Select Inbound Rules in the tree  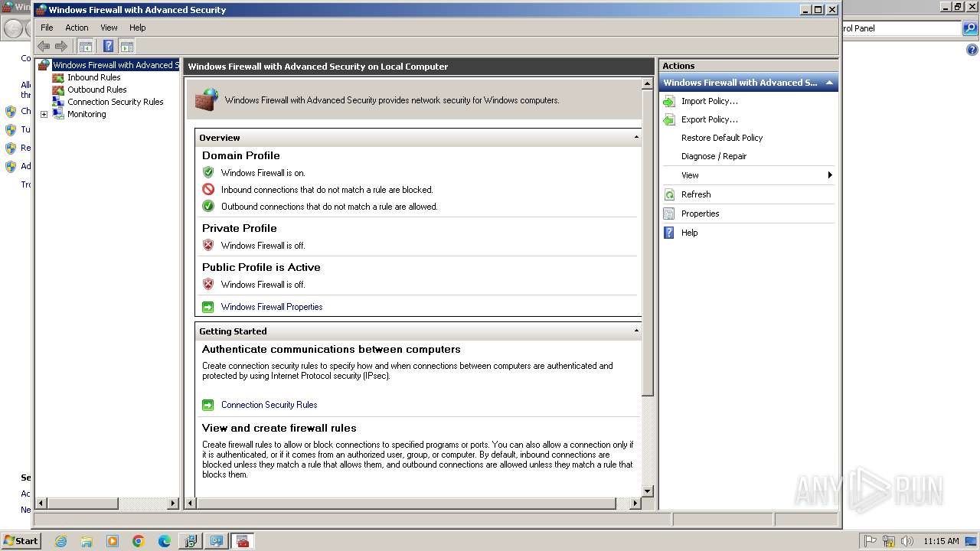[x=94, y=77]
